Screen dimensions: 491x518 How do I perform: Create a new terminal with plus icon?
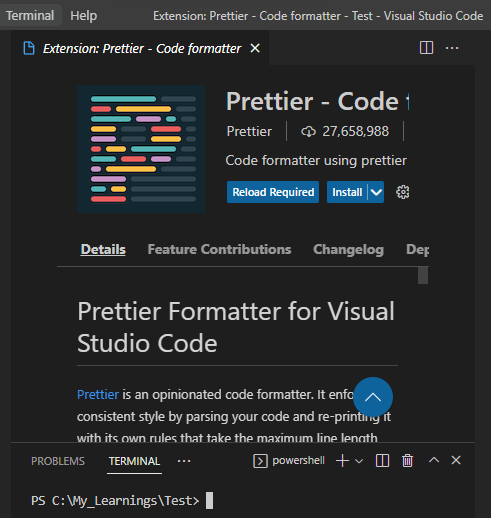click(x=342, y=461)
